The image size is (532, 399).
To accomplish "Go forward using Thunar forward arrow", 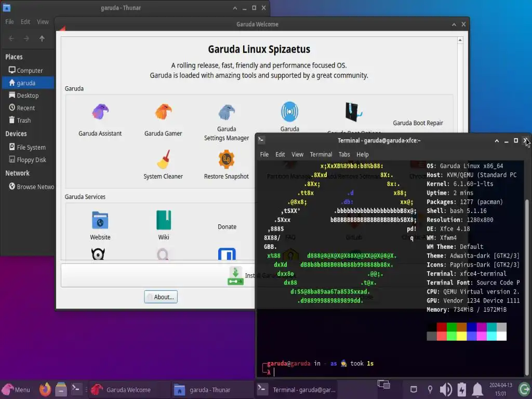I will 26,38.
